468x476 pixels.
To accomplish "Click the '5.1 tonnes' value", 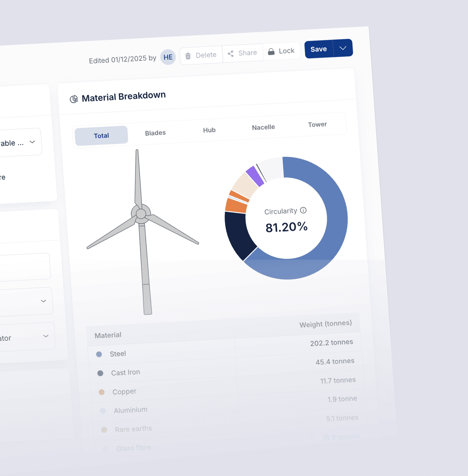I will click(x=342, y=418).
